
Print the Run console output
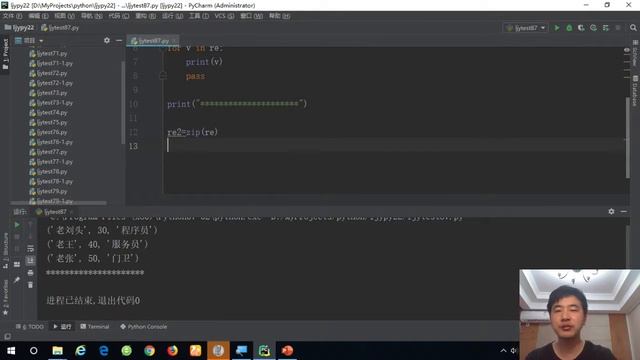(x=30, y=273)
